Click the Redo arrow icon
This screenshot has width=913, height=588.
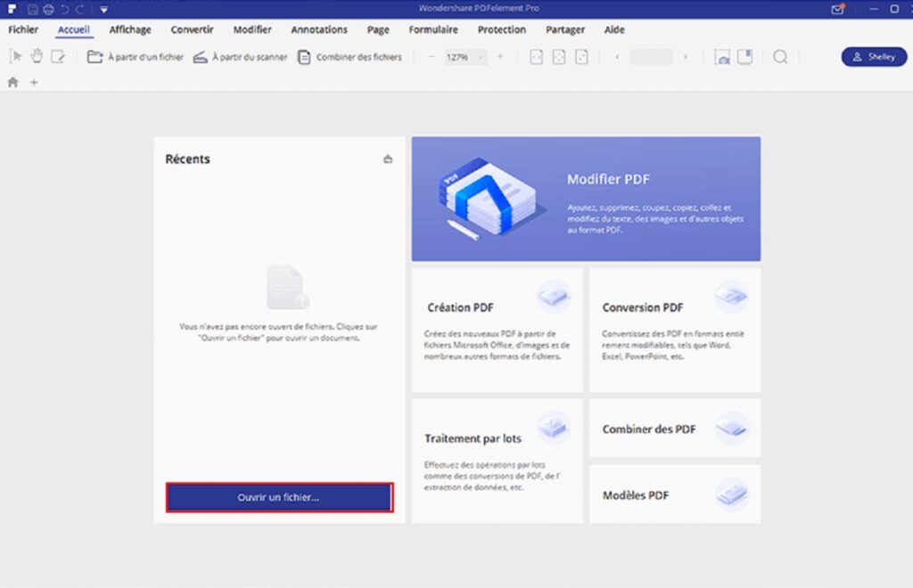tap(78, 8)
